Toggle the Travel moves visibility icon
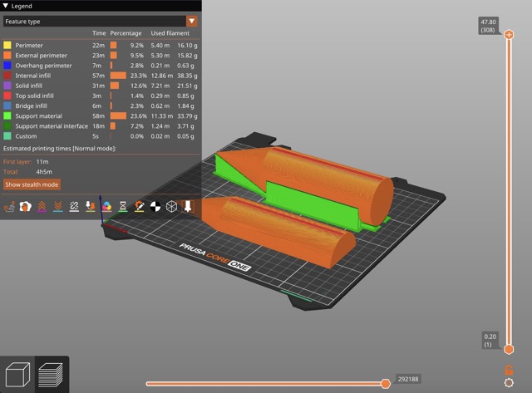Screen dimensions: 532x393 point(10,206)
